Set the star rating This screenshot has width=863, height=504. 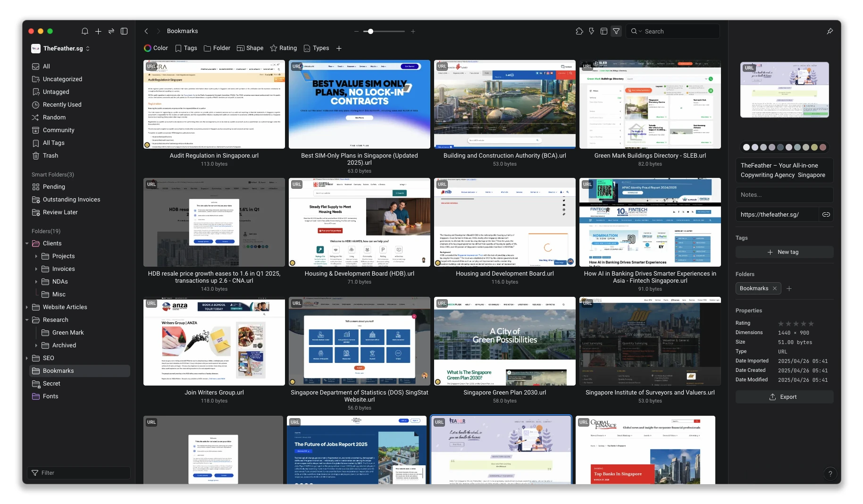tap(796, 324)
